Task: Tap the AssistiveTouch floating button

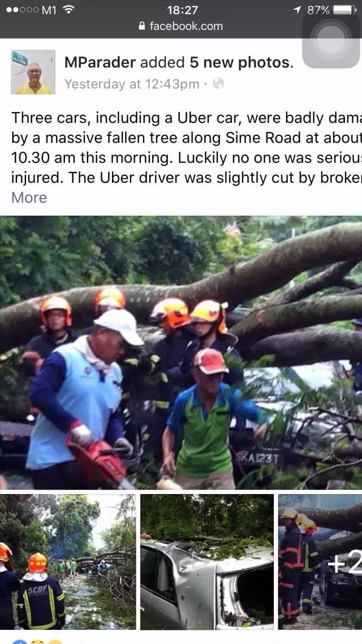Action: [331, 40]
